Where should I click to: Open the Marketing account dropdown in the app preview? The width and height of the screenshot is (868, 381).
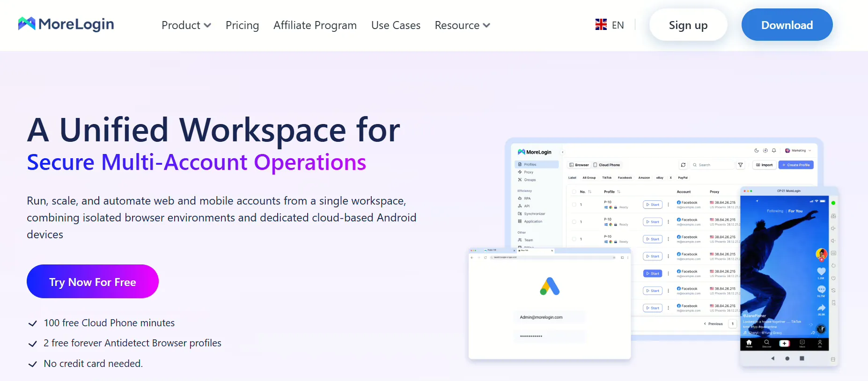[798, 151]
